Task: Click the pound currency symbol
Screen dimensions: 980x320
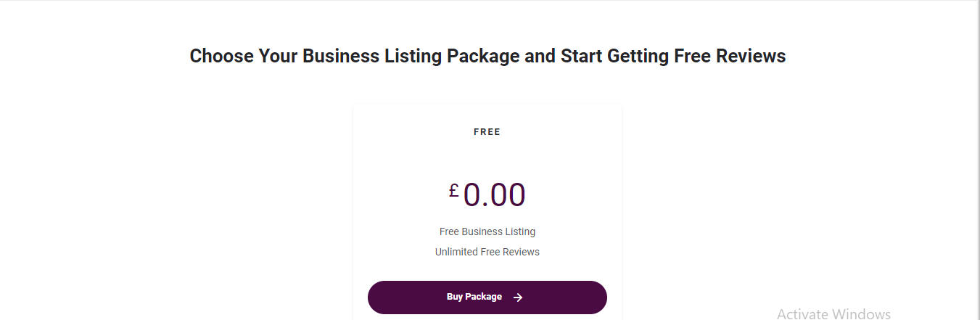Action: 453,191
